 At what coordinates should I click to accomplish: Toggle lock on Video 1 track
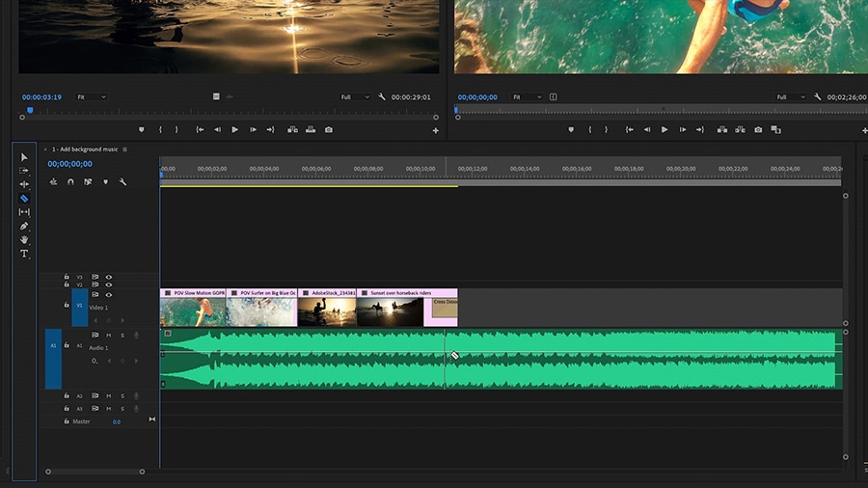67,305
